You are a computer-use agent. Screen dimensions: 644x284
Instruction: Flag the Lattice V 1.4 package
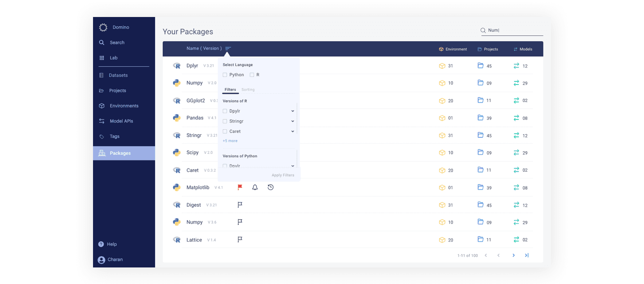point(240,240)
